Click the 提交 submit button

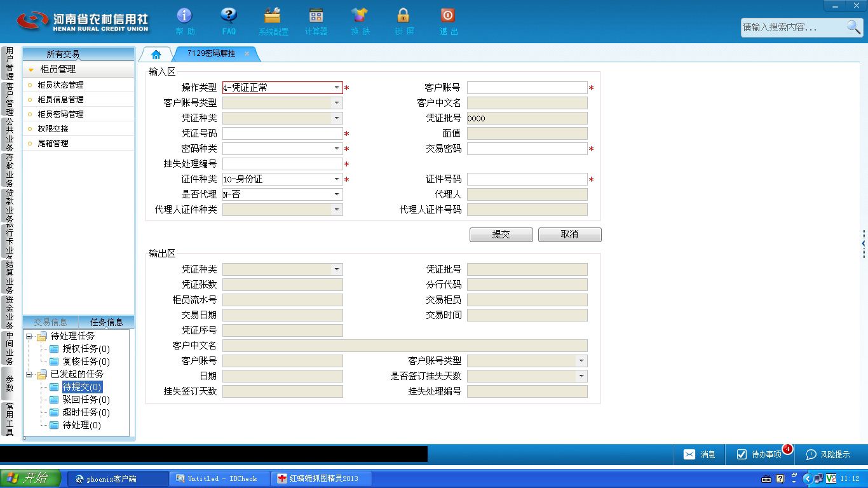(501, 234)
